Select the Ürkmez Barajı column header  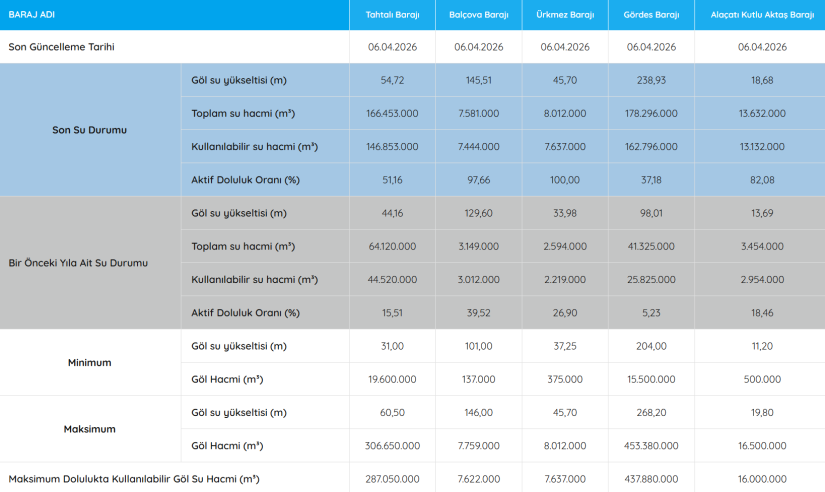565,15
